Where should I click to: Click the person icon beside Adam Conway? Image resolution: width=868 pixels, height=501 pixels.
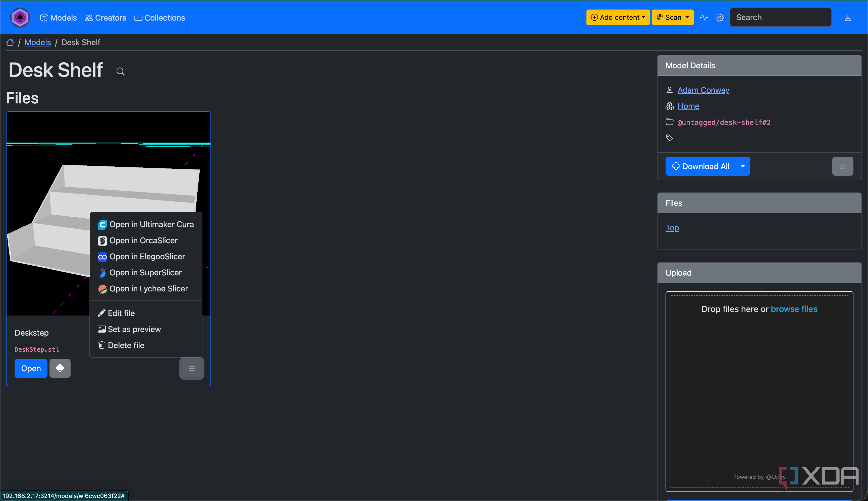(669, 90)
